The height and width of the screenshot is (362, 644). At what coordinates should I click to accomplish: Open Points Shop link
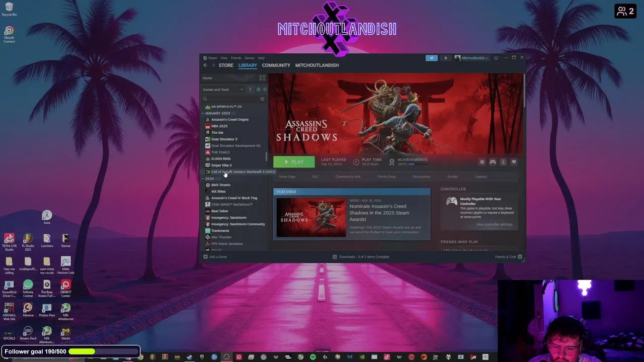point(386,176)
